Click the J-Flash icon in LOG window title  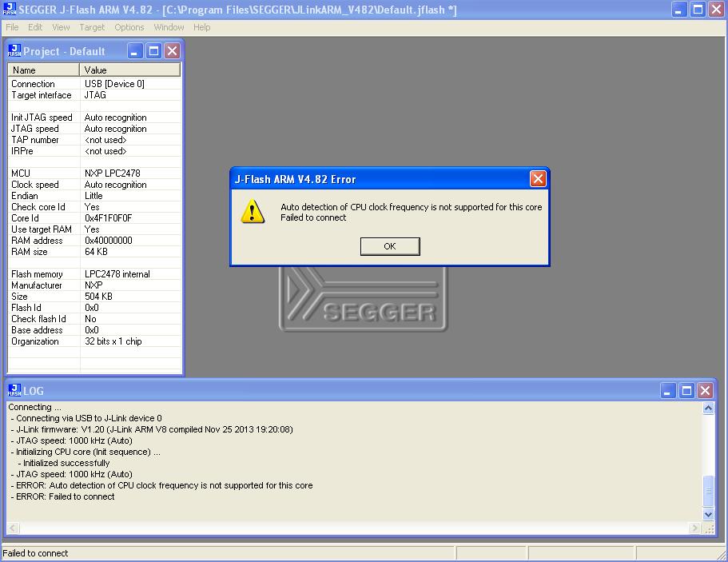click(14, 390)
